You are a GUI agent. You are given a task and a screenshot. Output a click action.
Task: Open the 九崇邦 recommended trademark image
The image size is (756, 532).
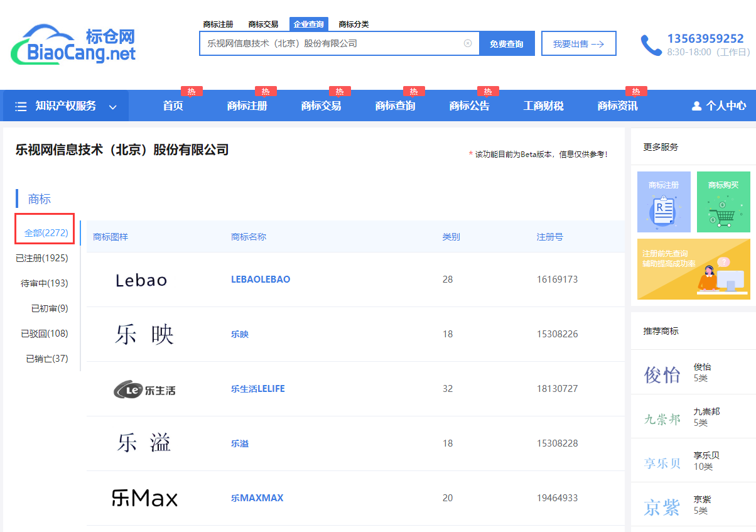[x=662, y=419]
